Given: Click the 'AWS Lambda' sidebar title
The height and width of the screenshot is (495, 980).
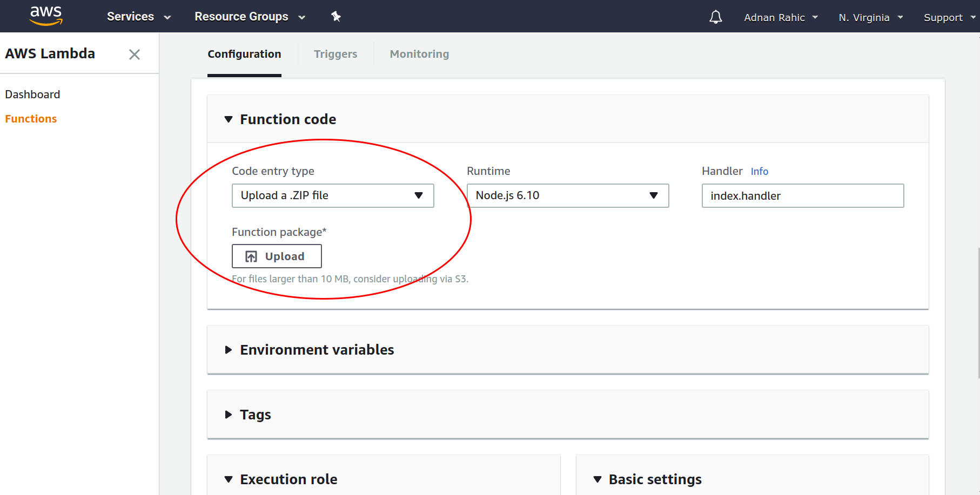Looking at the screenshot, I should [x=50, y=53].
